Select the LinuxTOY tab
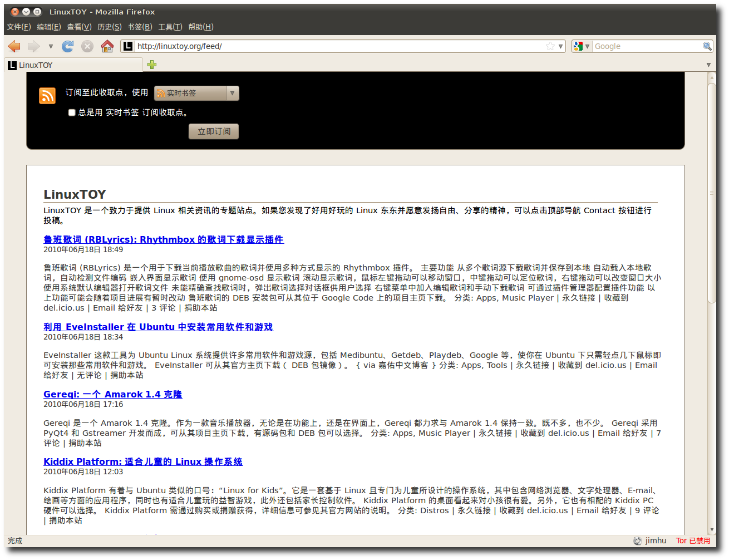 [74, 65]
